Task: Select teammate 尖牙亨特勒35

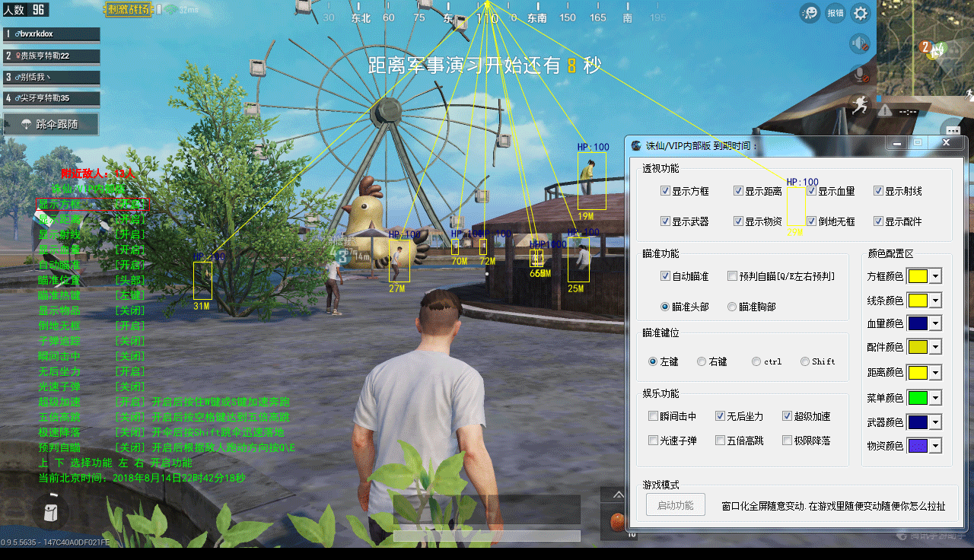Action: tap(52, 98)
